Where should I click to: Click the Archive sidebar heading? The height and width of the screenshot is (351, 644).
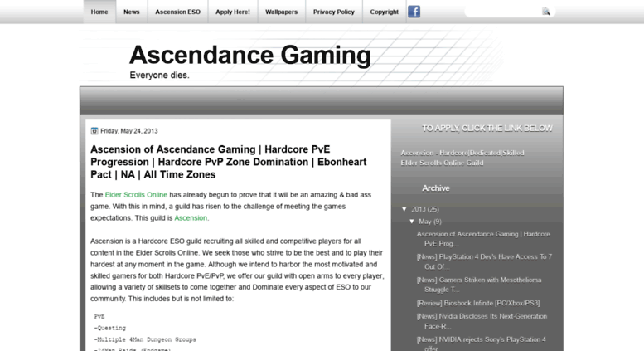coord(436,188)
